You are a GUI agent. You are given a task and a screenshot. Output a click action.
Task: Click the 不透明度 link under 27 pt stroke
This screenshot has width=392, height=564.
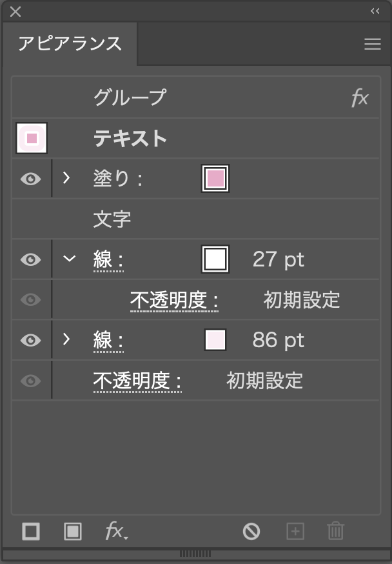point(174,300)
